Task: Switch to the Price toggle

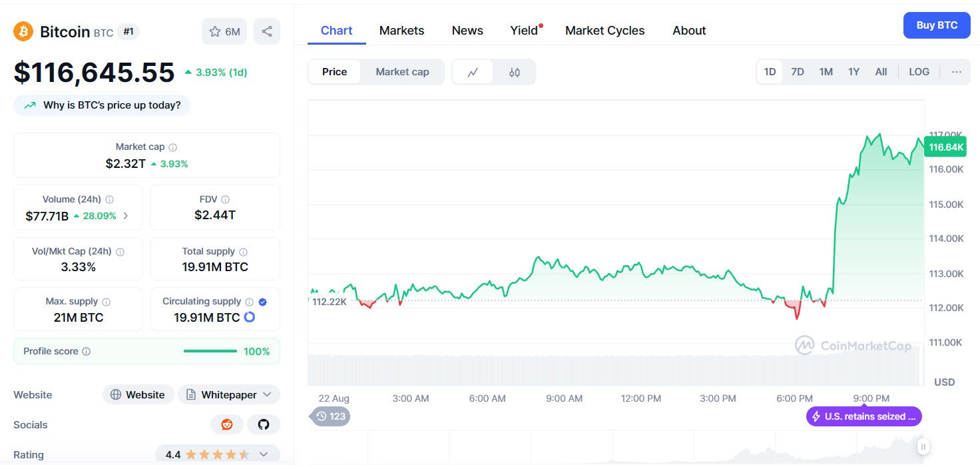Action: [334, 72]
